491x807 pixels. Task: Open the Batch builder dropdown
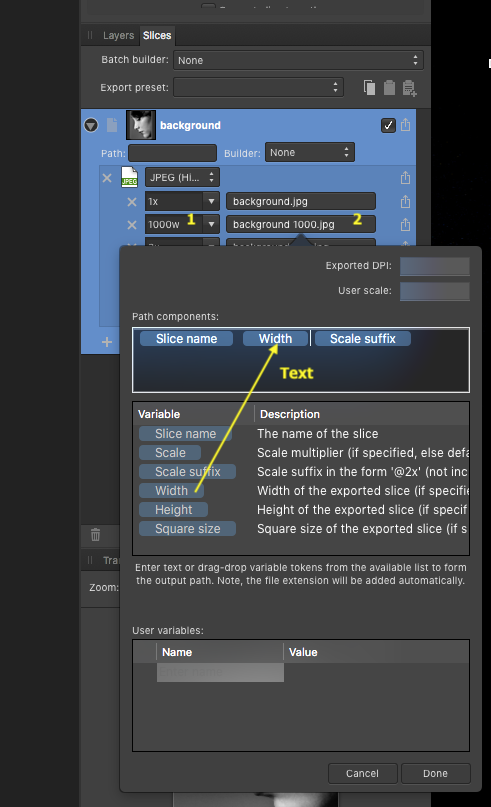pos(299,60)
